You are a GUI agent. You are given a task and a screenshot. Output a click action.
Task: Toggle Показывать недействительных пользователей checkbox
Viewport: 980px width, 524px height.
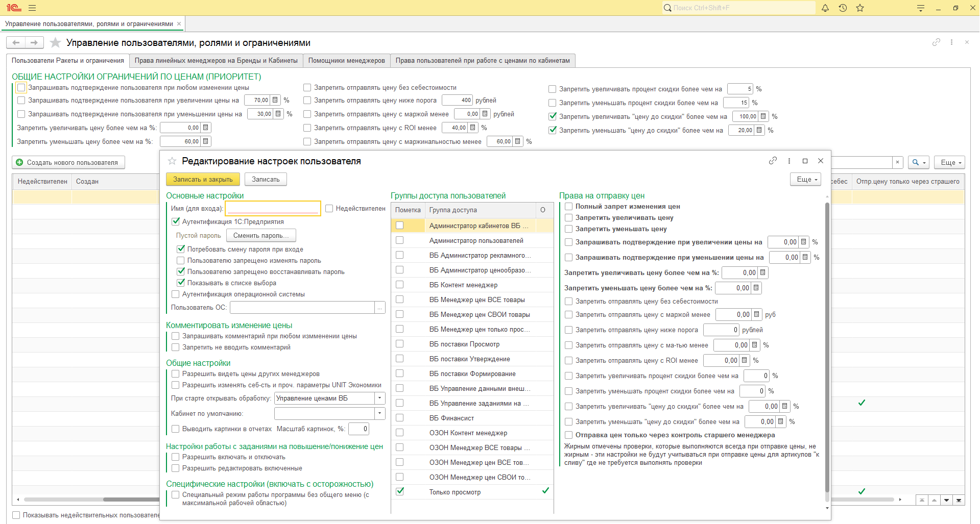point(16,515)
